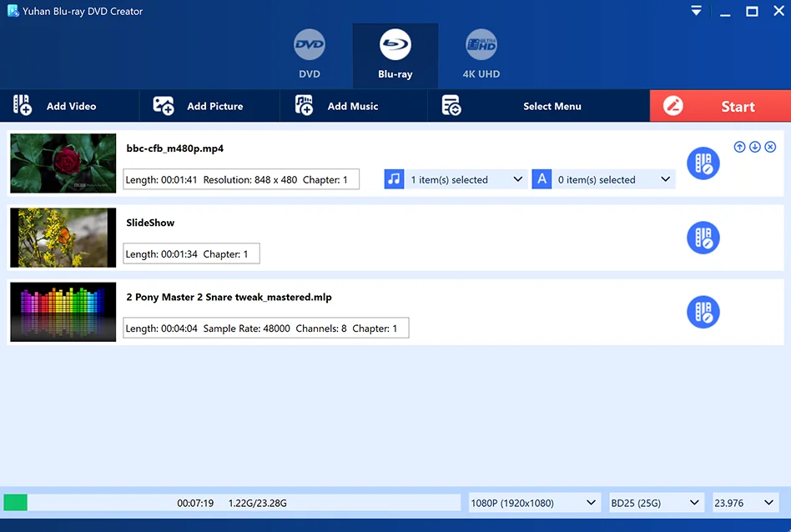Open the edit tool for the SlideShow item

click(x=703, y=238)
